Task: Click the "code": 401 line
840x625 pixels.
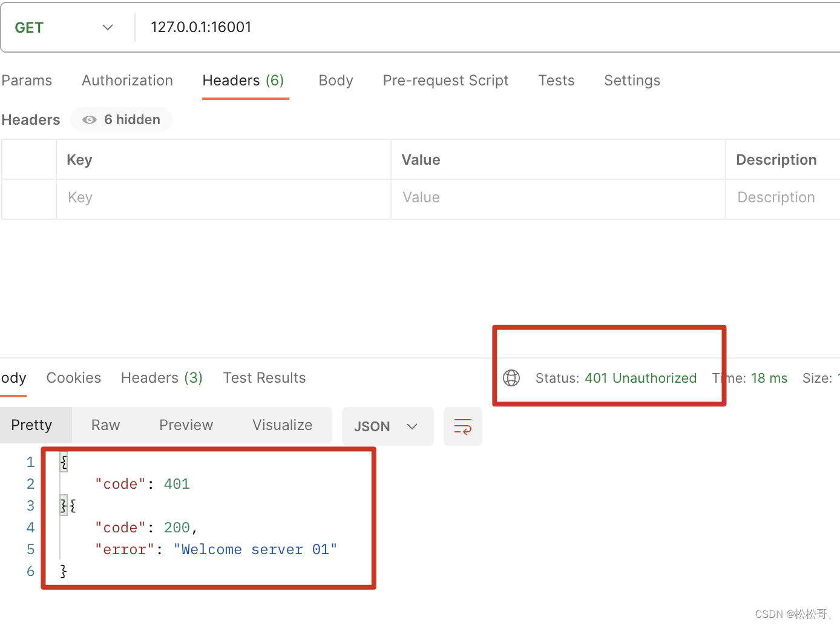Action: (x=142, y=484)
